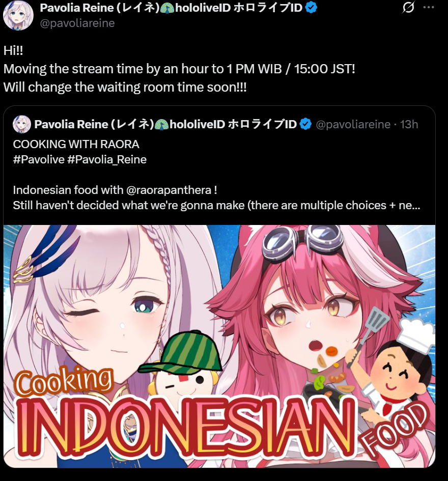
Task: Open the @pavoliareine handle under the name
Action: [77, 23]
